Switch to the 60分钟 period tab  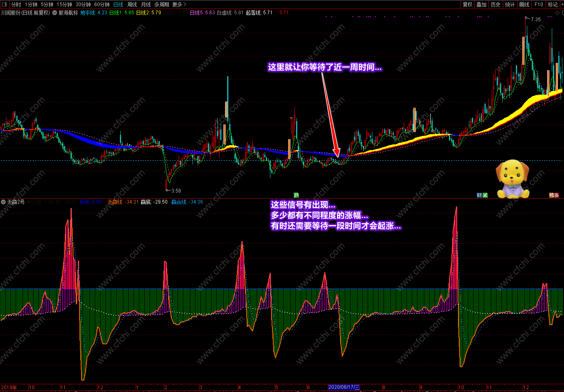tap(102, 4)
